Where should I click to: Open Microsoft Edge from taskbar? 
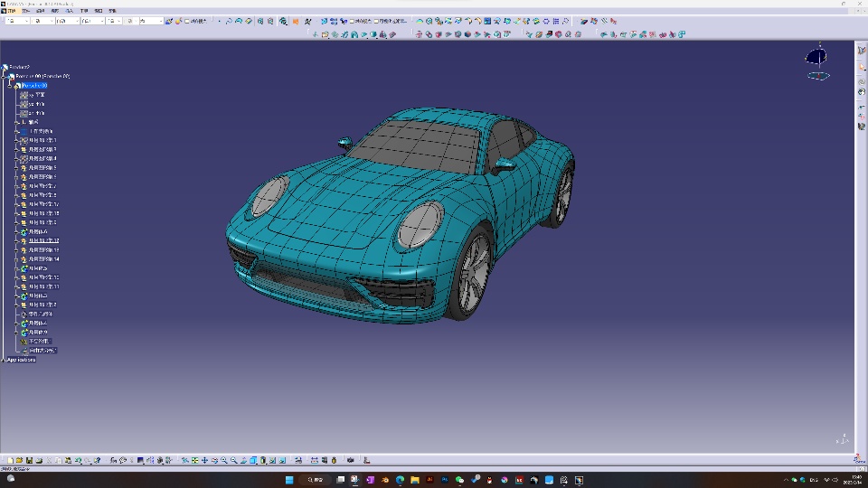coord(400,480)
